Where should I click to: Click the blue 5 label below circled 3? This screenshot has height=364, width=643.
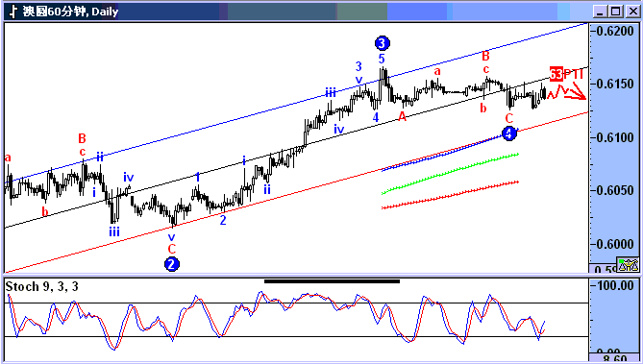(382, 59)
